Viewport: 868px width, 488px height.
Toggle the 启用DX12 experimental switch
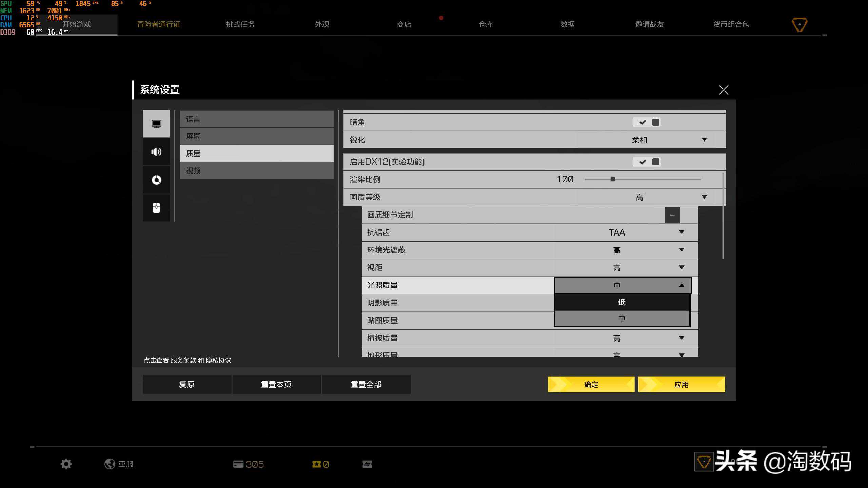(647, 162)
